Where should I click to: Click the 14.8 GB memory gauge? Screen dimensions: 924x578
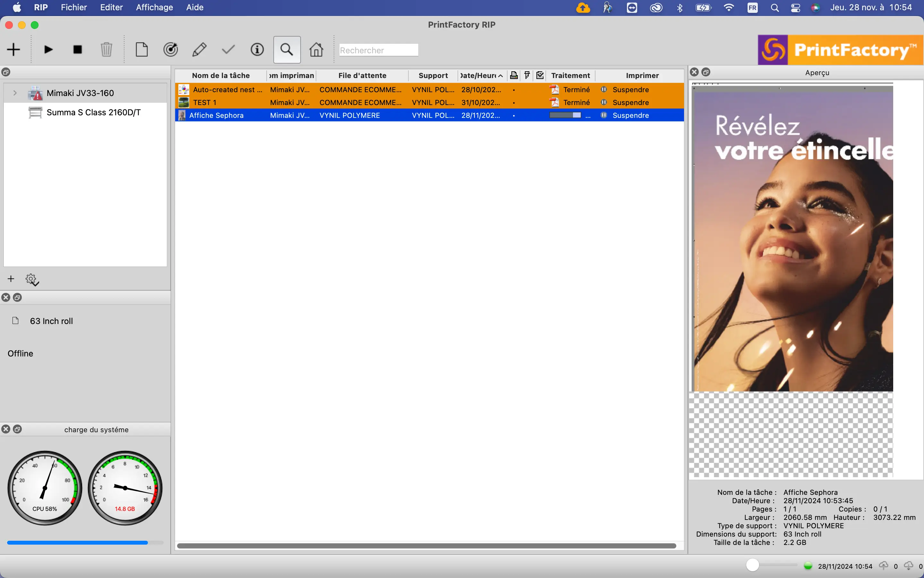pos(125,488)
